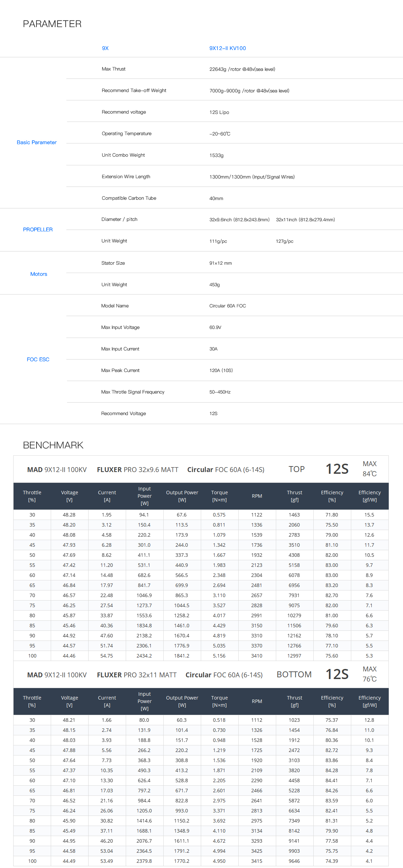Click the 32x11inch propeller diameter value

305,220
